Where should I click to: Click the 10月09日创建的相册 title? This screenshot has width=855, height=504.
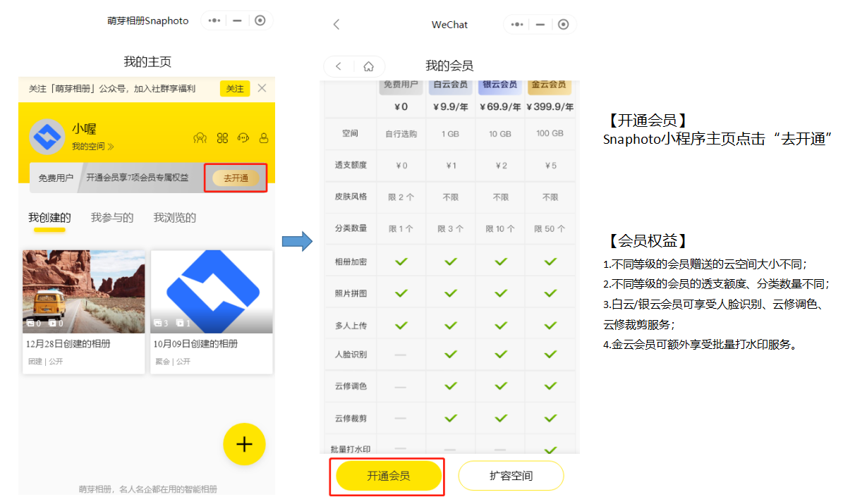[x=195, y=344]
